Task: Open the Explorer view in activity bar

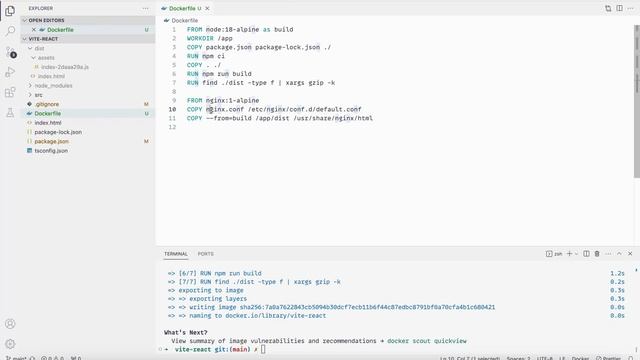Action: (10, 11)
